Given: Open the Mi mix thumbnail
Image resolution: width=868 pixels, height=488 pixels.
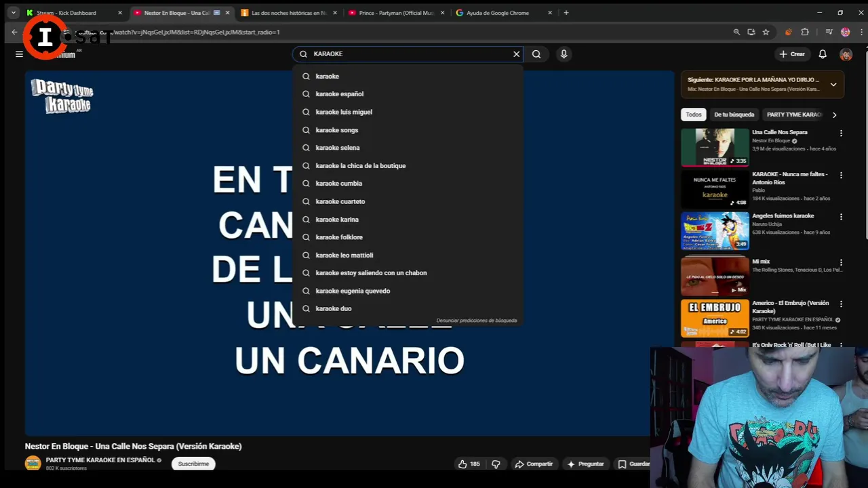Looking at the screenshot, I should (715, 275).
